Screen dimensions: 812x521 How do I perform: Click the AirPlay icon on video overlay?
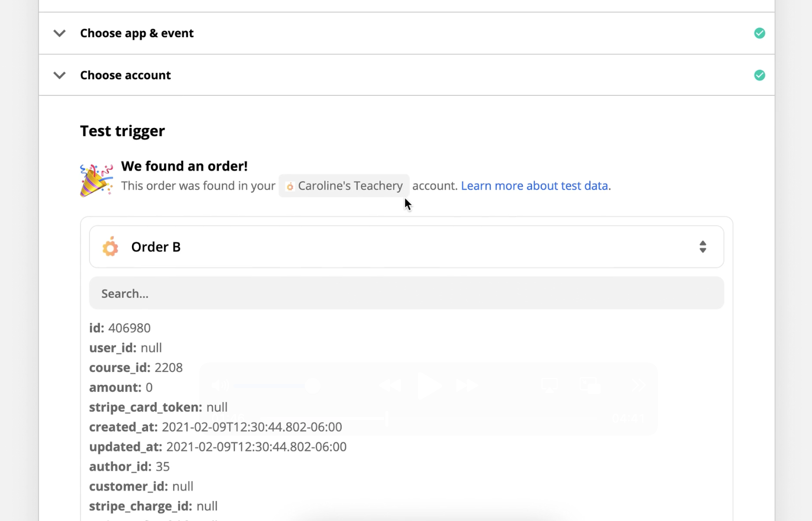pyautogui.click(x=549, y=385)
